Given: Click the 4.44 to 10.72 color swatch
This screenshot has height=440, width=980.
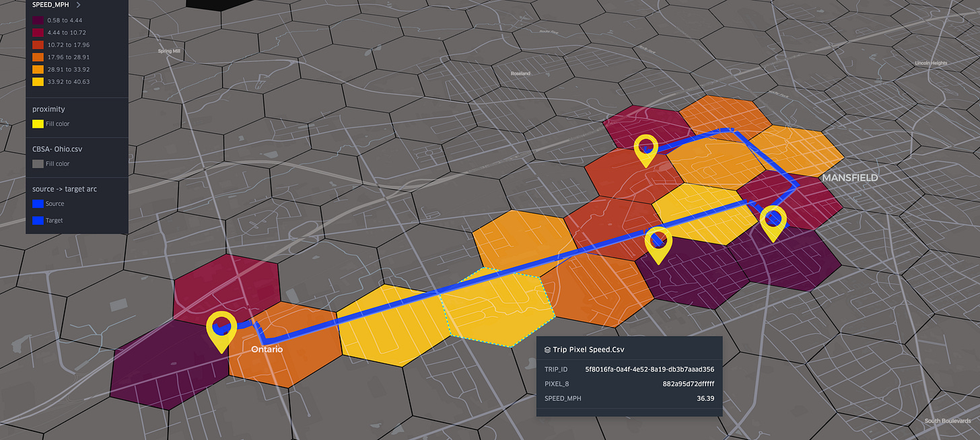Looking at the screenshot, I should pos(38,32).
